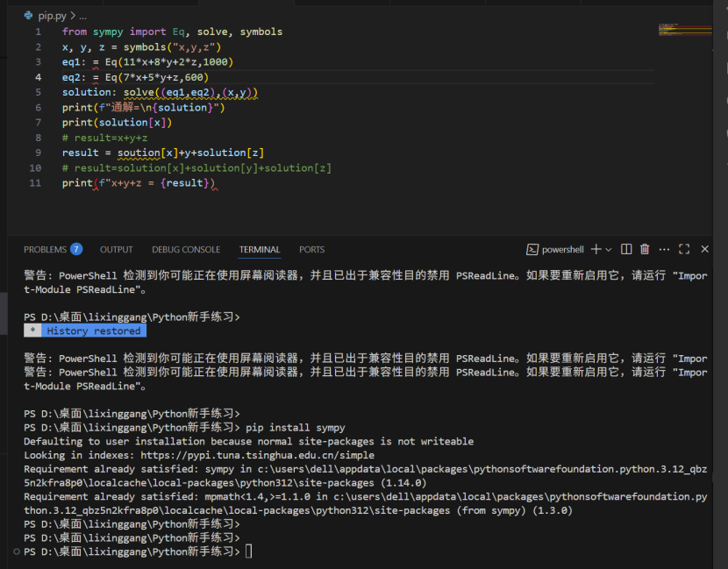Select the TERMINAL tab
This screenshot has width=728, height=569.
point(260,250)
